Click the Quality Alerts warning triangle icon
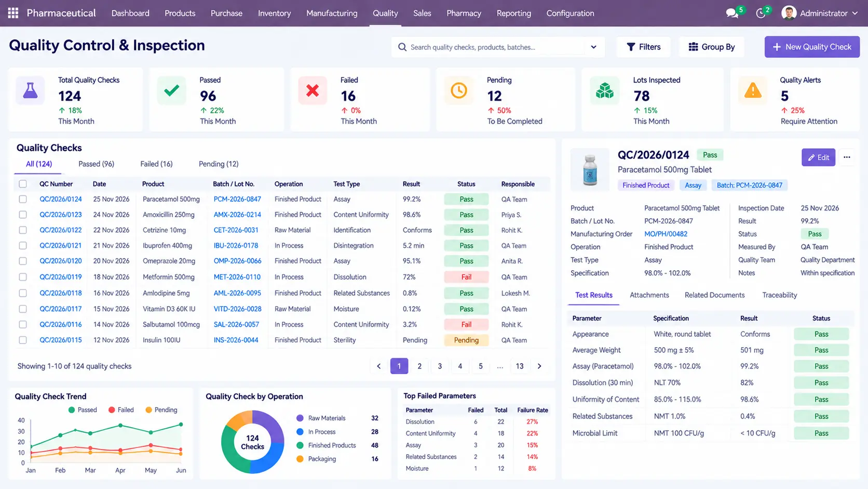This screenshot has height=489, width=868. 753,91
